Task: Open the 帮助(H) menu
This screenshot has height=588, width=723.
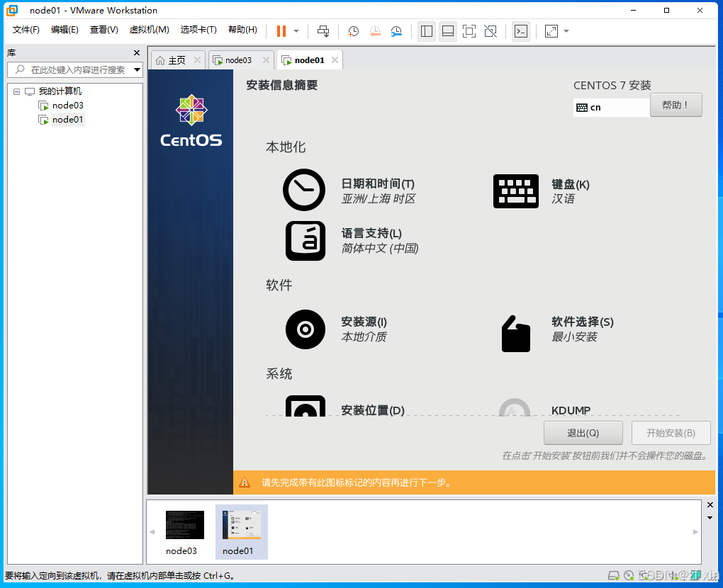Action: pyautogui.click(x=242, y=30)
